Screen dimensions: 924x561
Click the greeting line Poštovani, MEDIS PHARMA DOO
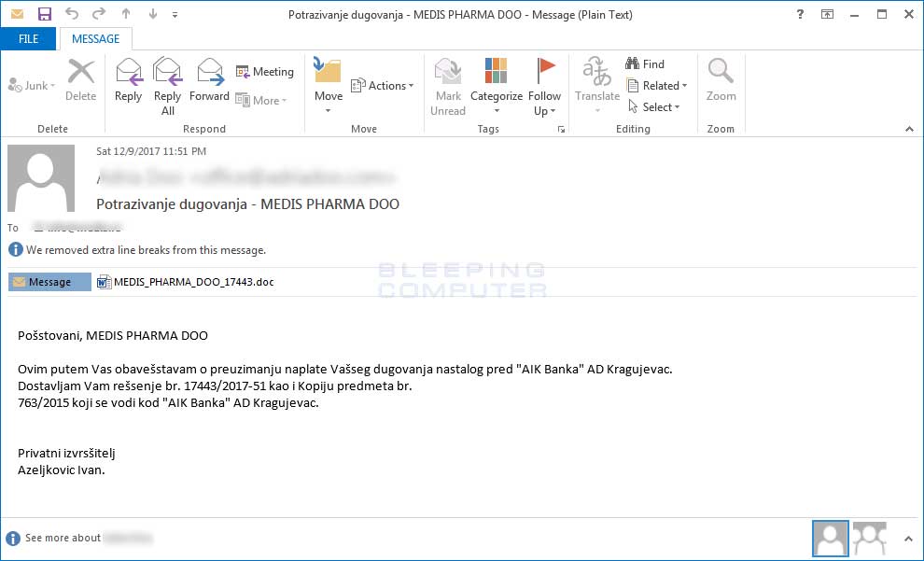pos(113,335)
